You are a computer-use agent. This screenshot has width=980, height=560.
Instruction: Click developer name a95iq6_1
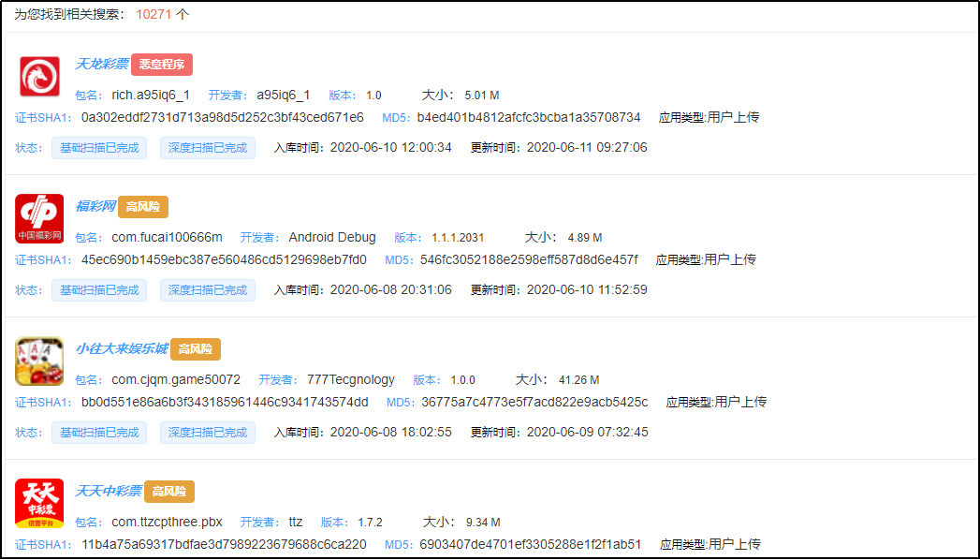[x=283, y=95]
